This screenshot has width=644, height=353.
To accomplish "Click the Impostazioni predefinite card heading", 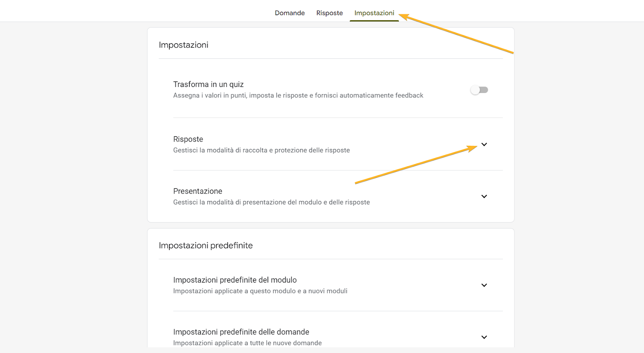I will (206, 246).
